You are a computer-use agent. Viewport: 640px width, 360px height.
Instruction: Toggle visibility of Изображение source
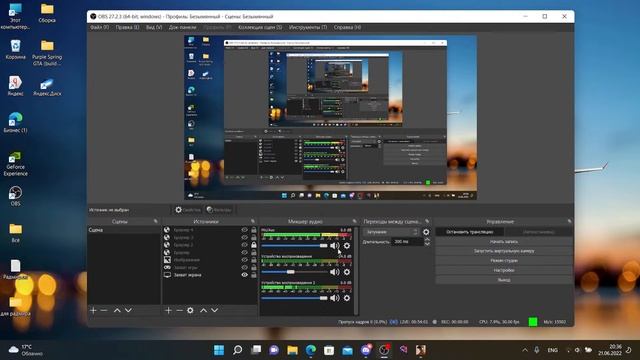pyautogui.click(x=244, y=260)
